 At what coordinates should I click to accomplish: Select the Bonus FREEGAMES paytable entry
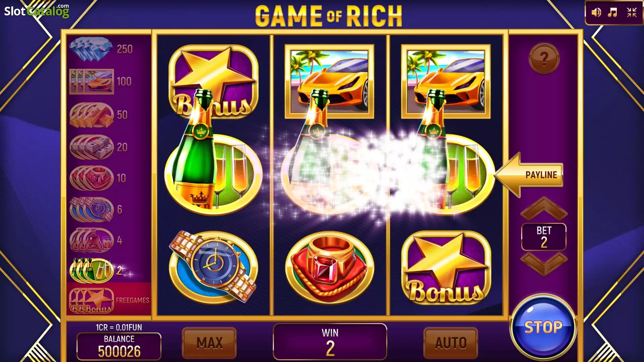tap(109, 299)
